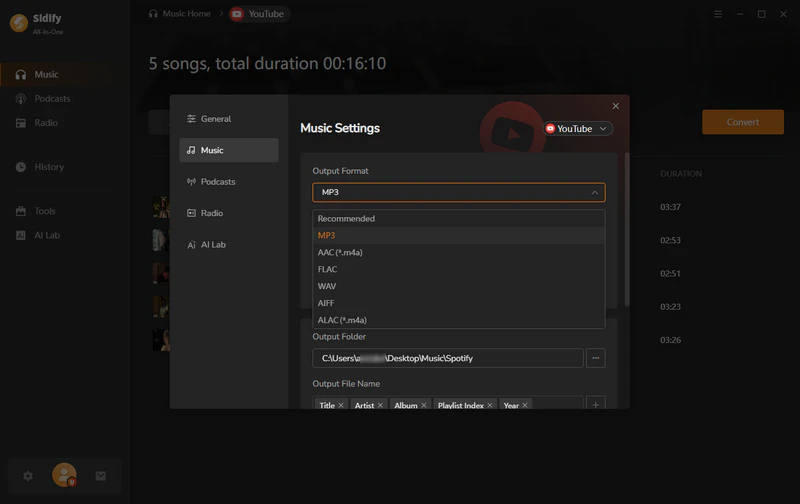The width and height of the screenshot is (800, 504).
Task: Browse output folder with ellipsis button
Action: click(595, 358)
